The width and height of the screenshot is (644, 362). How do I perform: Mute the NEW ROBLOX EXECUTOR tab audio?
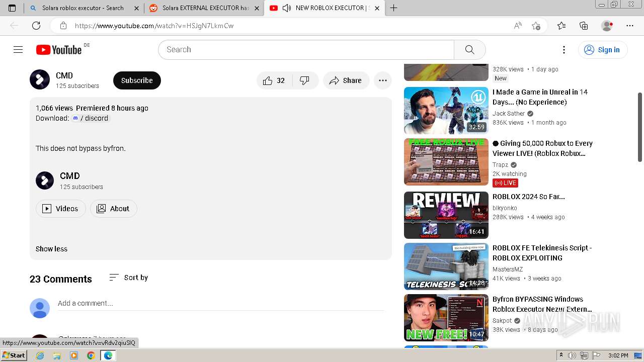tap(287, 8)
